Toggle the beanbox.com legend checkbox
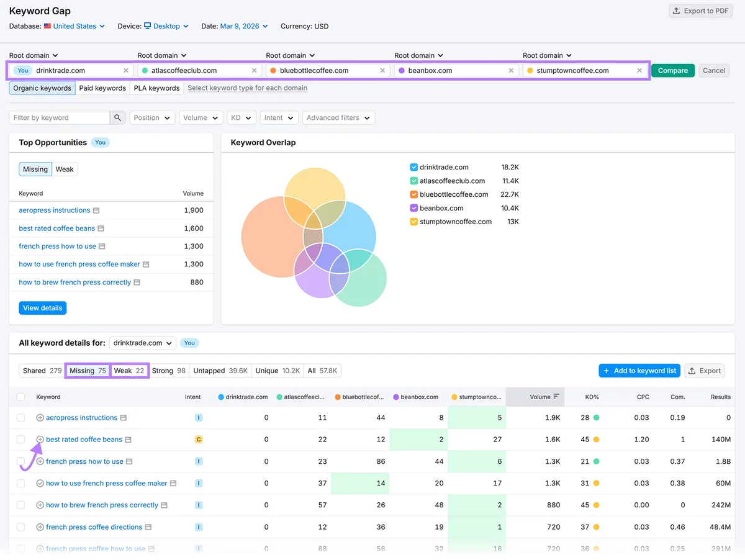The height and width of the screenshot is (560, 745). coord(414,209)
